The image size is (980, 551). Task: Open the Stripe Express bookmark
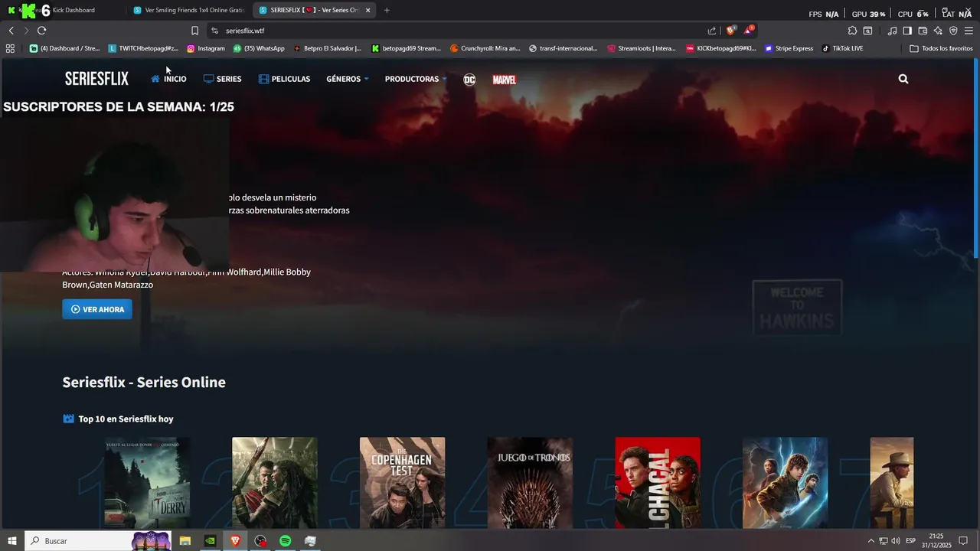(789, 48)
